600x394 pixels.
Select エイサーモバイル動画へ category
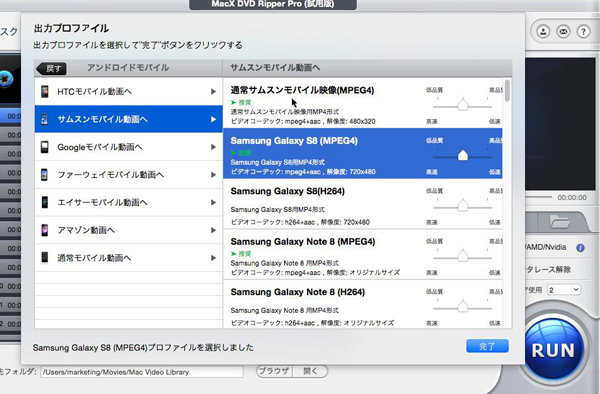(x=129, y=202)
